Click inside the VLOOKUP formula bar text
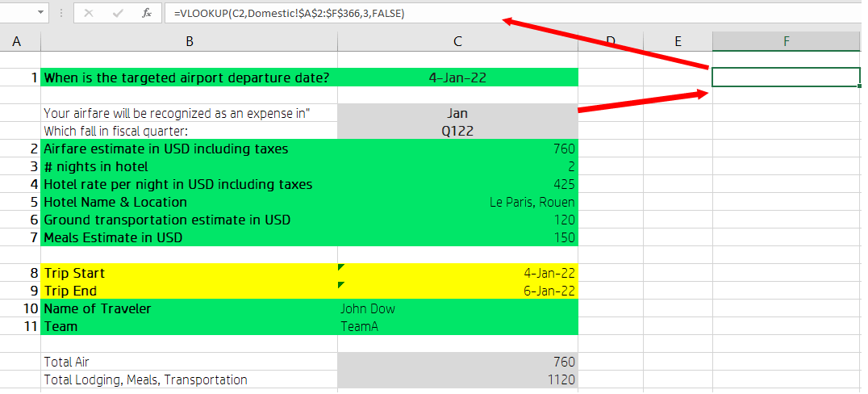Screen dimensions: 868x394 click(x=289, y=13)
